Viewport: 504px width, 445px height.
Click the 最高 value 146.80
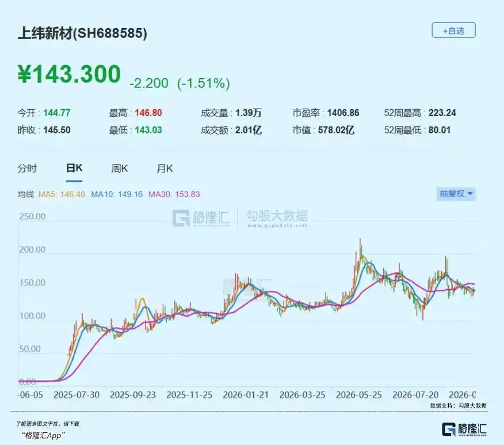click(148, 113)
